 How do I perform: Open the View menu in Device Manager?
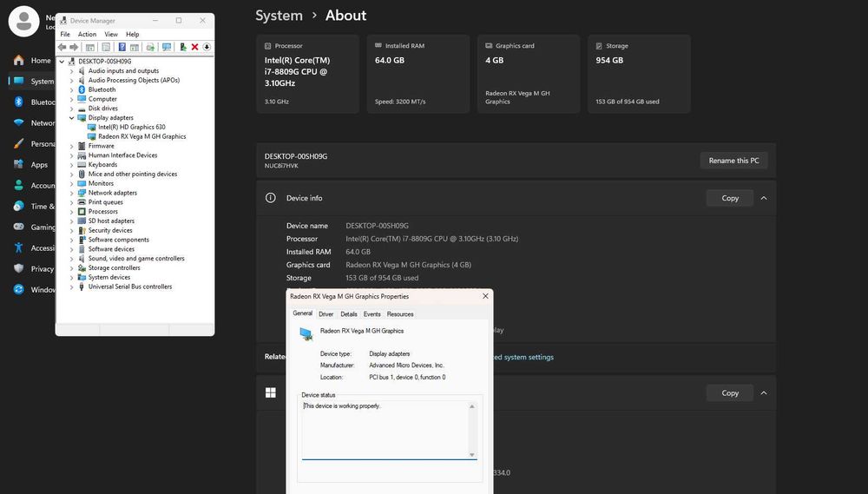point(111,35)
